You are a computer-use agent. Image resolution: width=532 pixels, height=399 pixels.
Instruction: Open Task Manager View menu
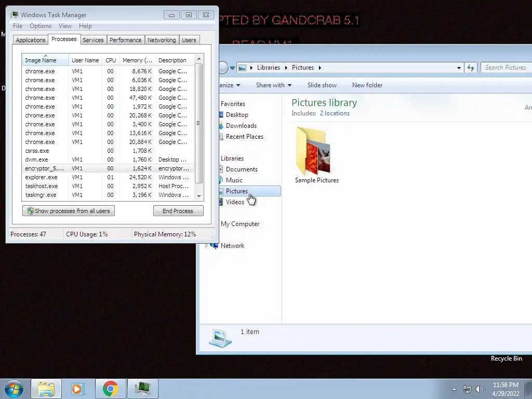pos(65,26)
